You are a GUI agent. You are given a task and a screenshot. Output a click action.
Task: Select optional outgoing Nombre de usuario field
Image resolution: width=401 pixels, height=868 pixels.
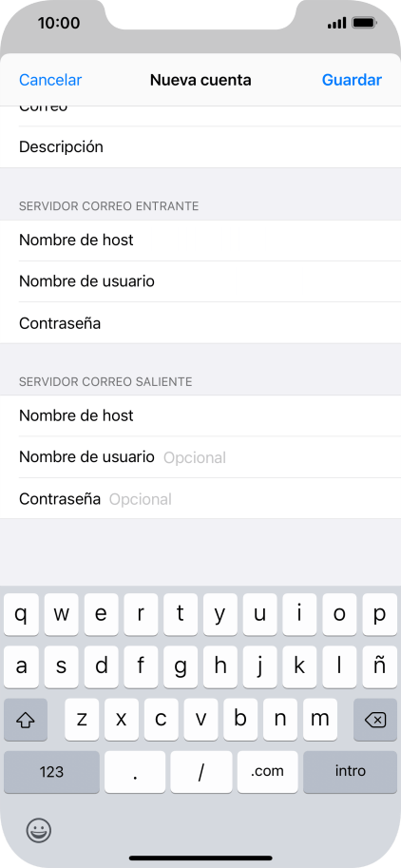coord(200,457)
